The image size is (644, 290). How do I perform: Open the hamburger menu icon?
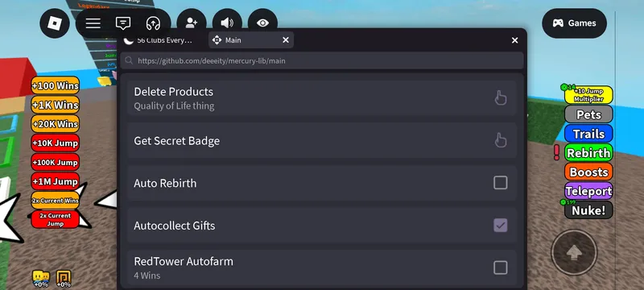93,23
